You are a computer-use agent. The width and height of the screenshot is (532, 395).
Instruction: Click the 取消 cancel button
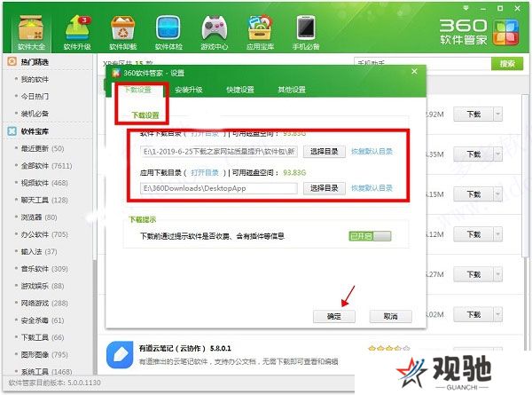[390, 316]
